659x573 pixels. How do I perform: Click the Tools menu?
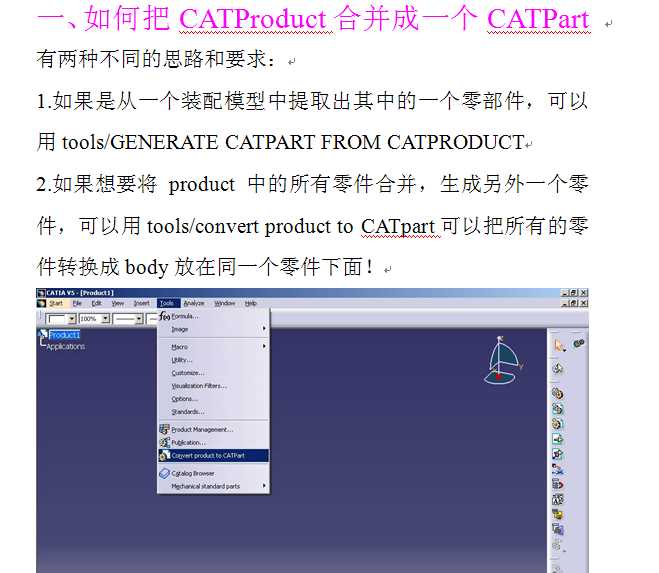(x=167, y=303)
